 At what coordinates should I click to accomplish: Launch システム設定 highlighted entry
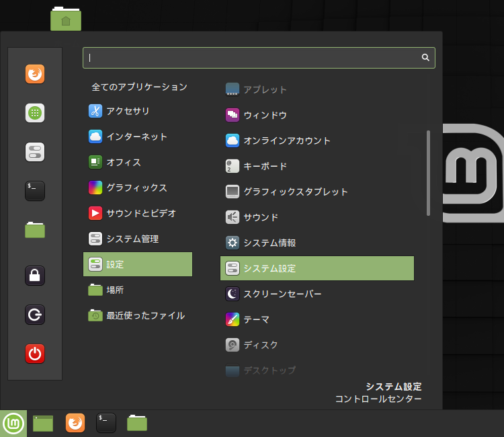click(317, 268)
